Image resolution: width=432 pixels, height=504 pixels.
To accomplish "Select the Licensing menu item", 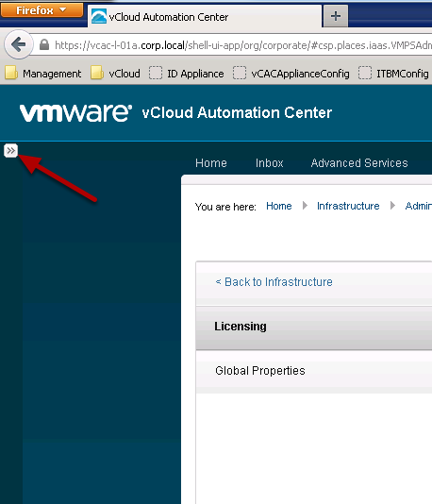I will (x=314, y=328).
